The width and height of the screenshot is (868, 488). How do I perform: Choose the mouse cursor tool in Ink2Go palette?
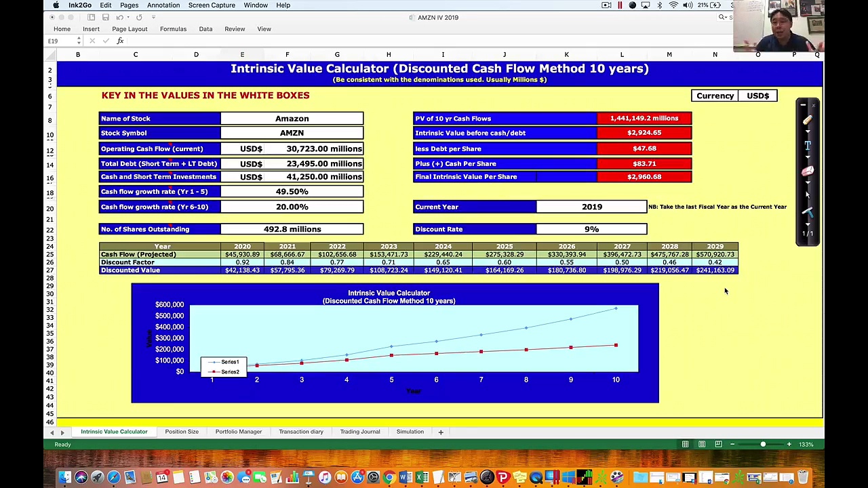[807, 195]
